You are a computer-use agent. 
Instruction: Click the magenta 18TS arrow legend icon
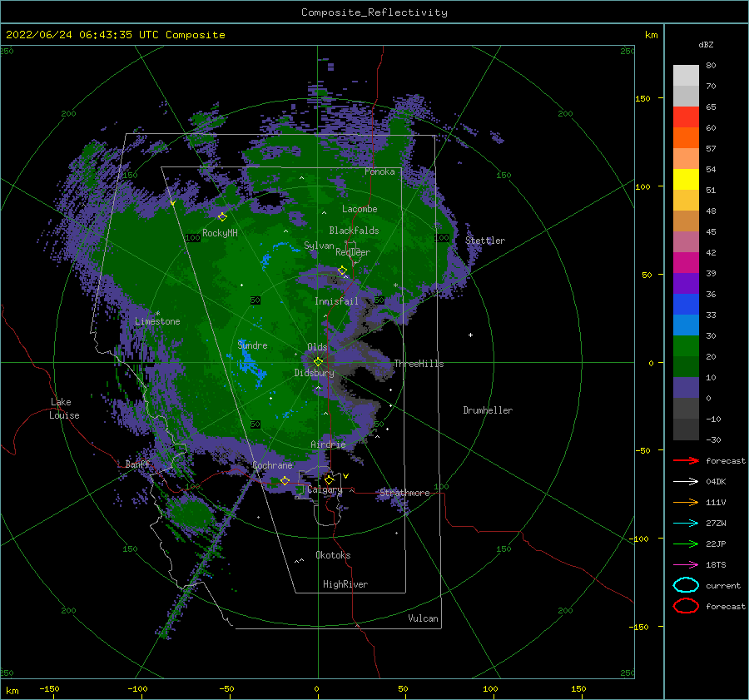686,565
